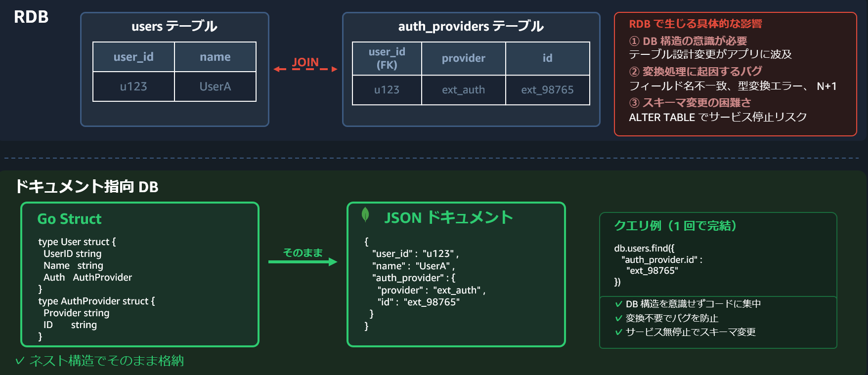Screen dimensions: 868x375
Task: Click the green そのまま arrow
Action: [x=303, y=261]
